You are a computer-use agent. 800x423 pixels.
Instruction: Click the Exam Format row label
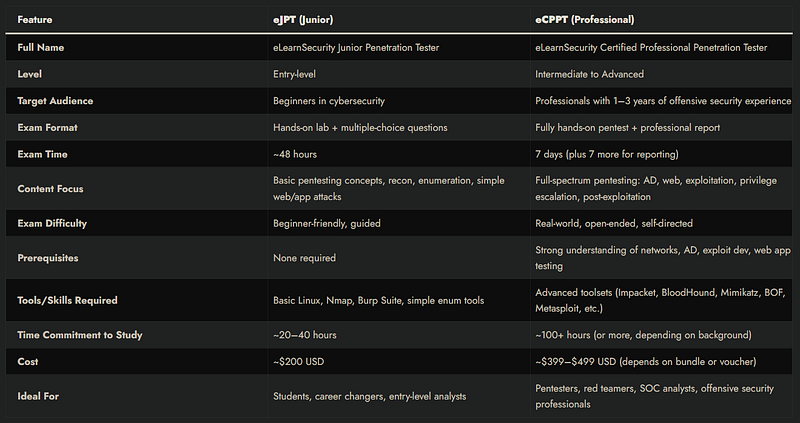47,128
